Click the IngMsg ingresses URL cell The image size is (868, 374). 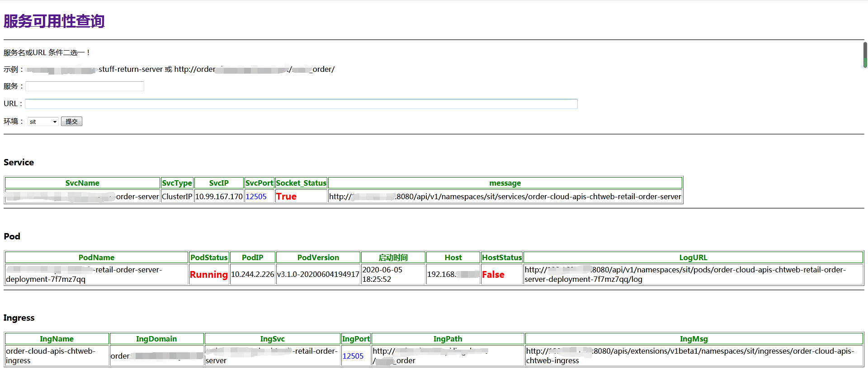tap(694, 355)
